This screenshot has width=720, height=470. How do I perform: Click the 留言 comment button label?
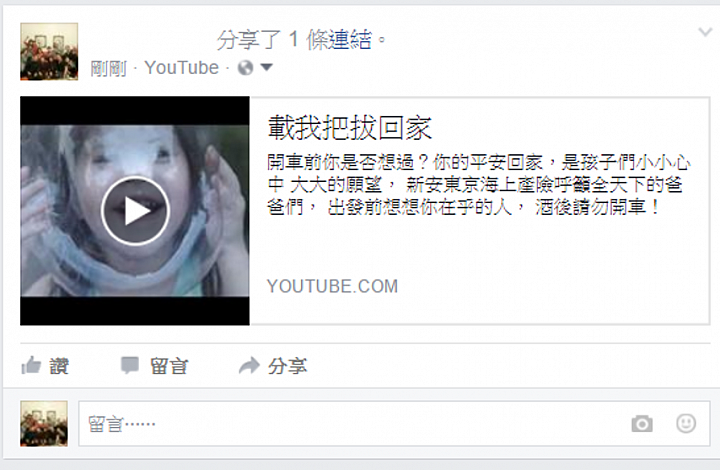click(169, 366)
